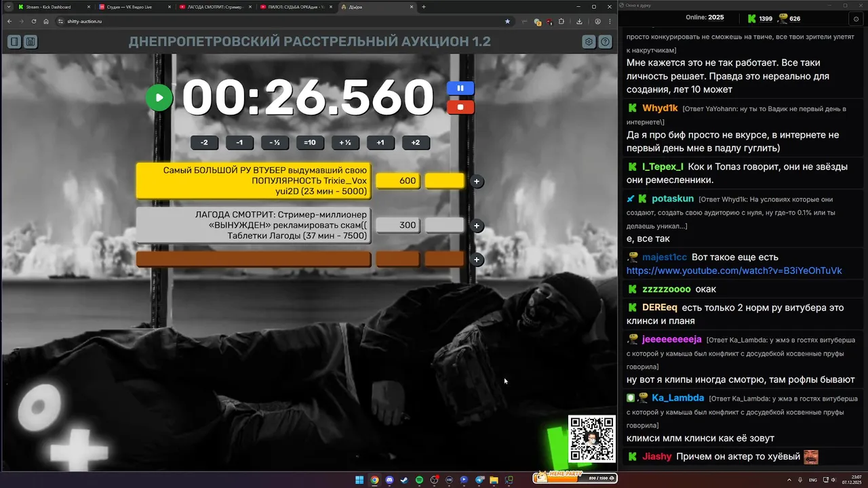Pause the auction timer with the blue button

point(460,88)
